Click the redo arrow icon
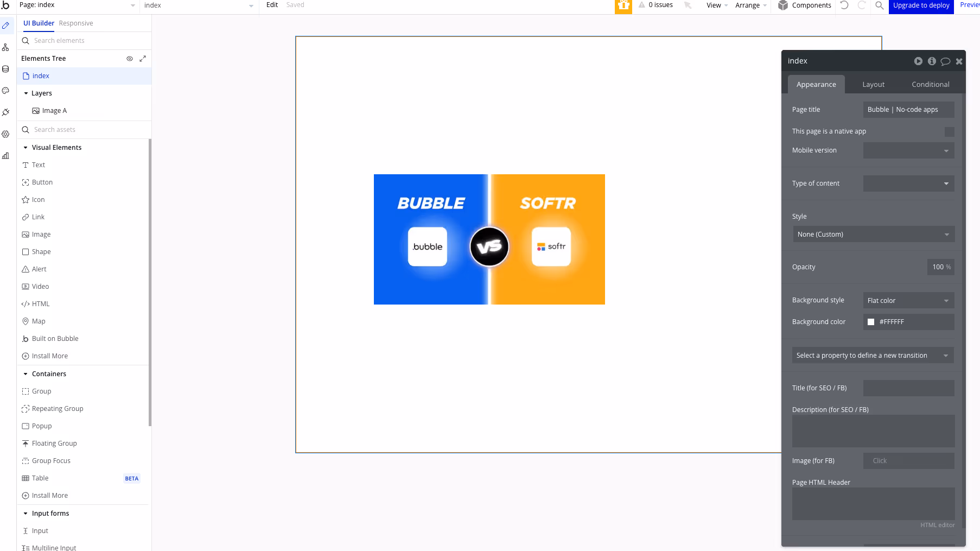 [x=862, y=5]
